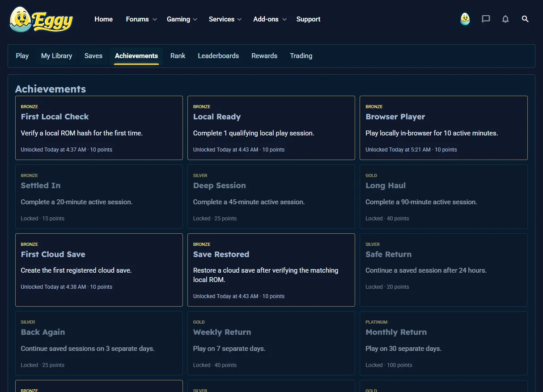The width and height of the screenshot is (543, 392).
Task: Open the user avatar egg icon
Action: click(465, 19)
